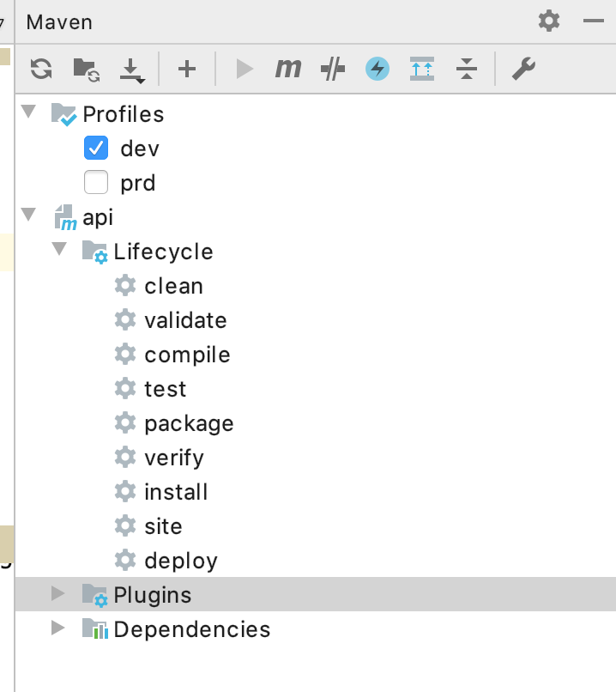Click gear icon beside clean
The height and width of the screenshot is (692, 616).
pyautogui.click(x=125, y=285)
